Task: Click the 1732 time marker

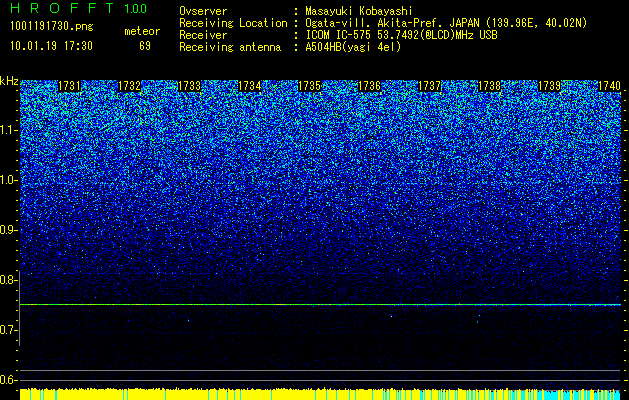Action: tap(130, 86)
